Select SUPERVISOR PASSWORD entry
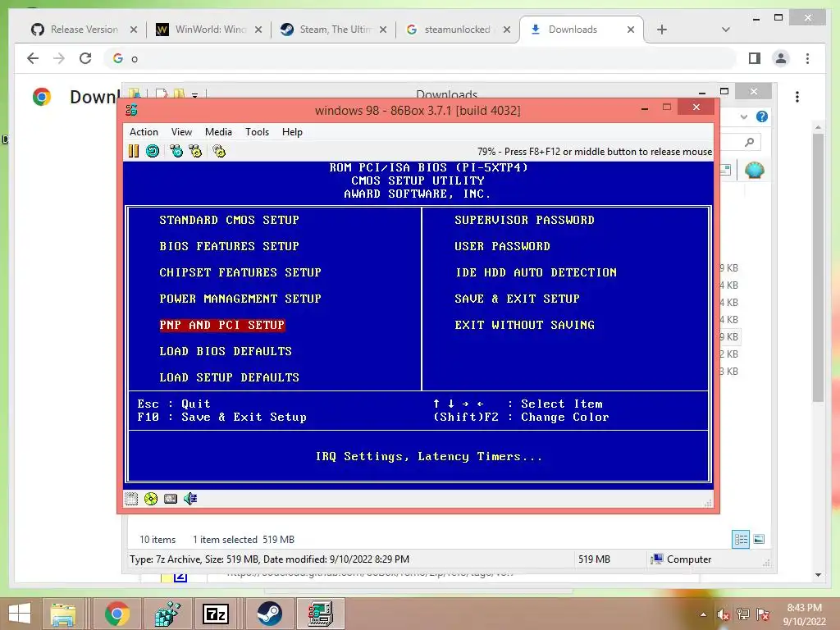 coord(524,220)
